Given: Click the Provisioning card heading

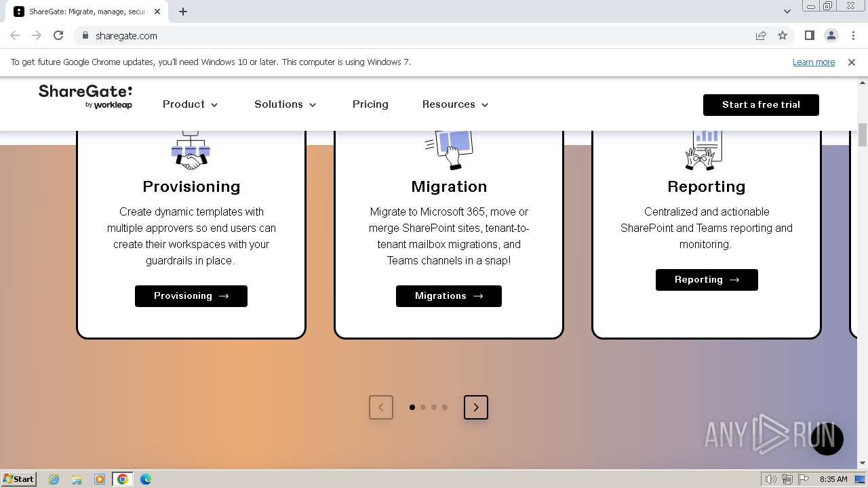Looking at the screenshot, I should click(191, 186).
